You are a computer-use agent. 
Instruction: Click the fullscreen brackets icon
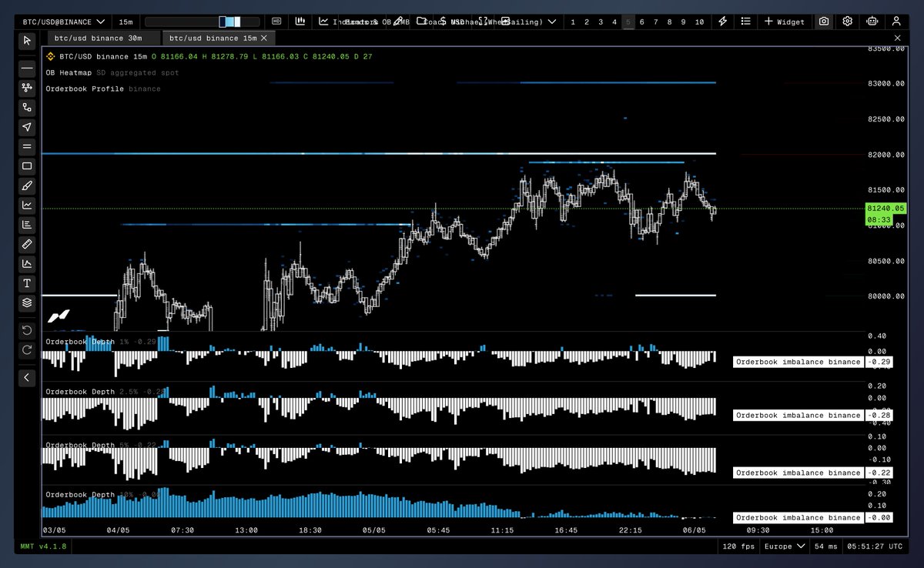[x=484, y=22]
